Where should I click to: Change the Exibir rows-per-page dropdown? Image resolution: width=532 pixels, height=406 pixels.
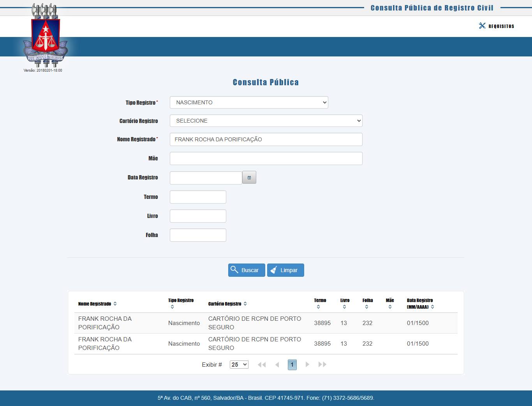tap(239, 365)
